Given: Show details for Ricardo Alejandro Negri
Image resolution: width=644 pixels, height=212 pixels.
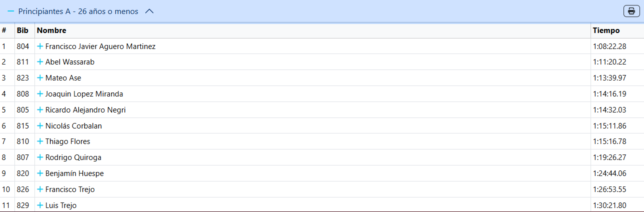Looking at the screenshot, I should [40, 110].
